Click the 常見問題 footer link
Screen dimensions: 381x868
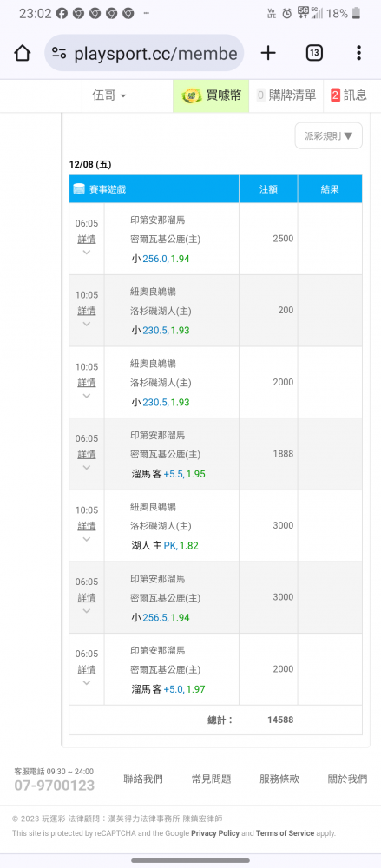[x=211, y=779]
